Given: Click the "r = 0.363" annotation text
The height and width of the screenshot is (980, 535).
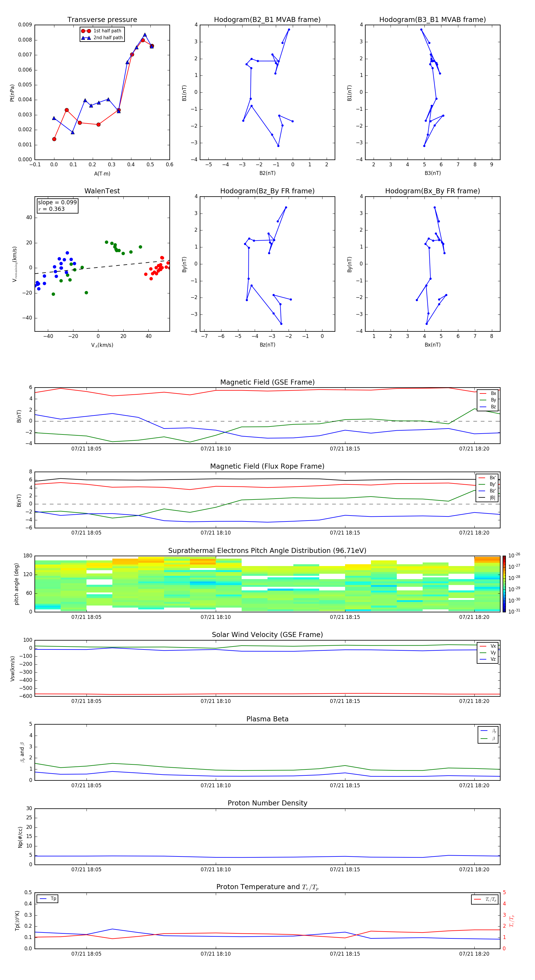Looking at the screenshot, I should 51,209.
